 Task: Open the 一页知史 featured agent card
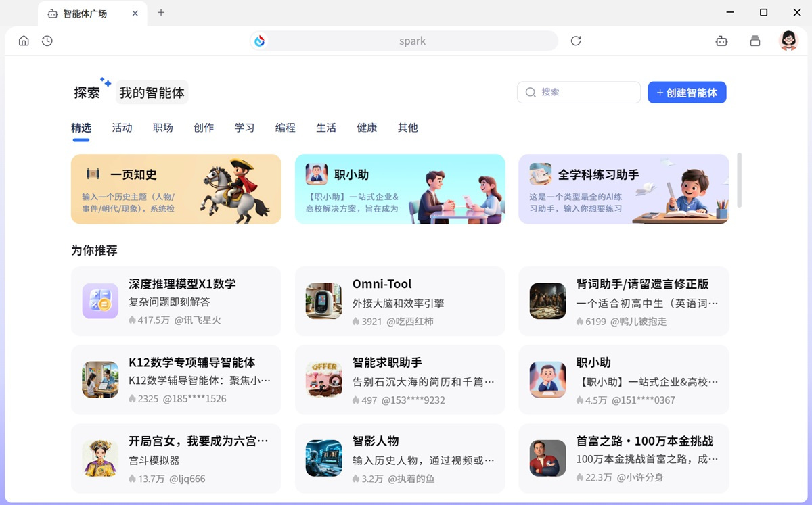(x=176, y=189)
